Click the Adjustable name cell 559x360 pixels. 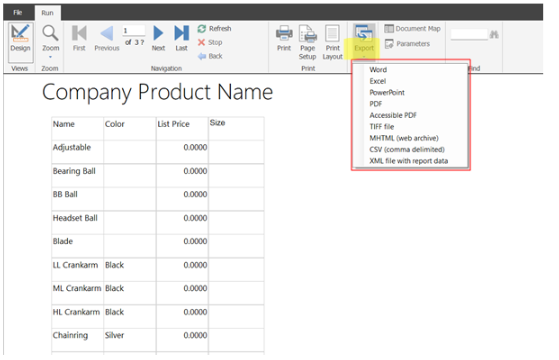coord(77,152)
